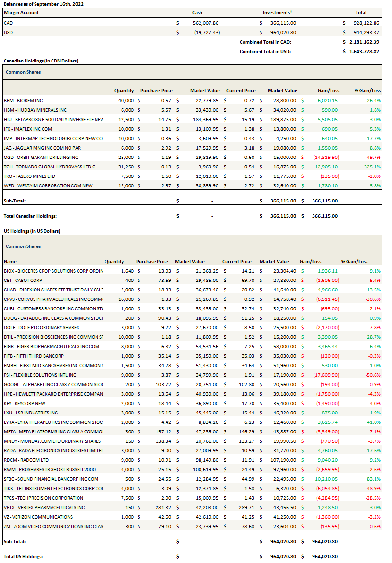Click the Margin Account header cell
392x563 pixels.
point(21,13)
